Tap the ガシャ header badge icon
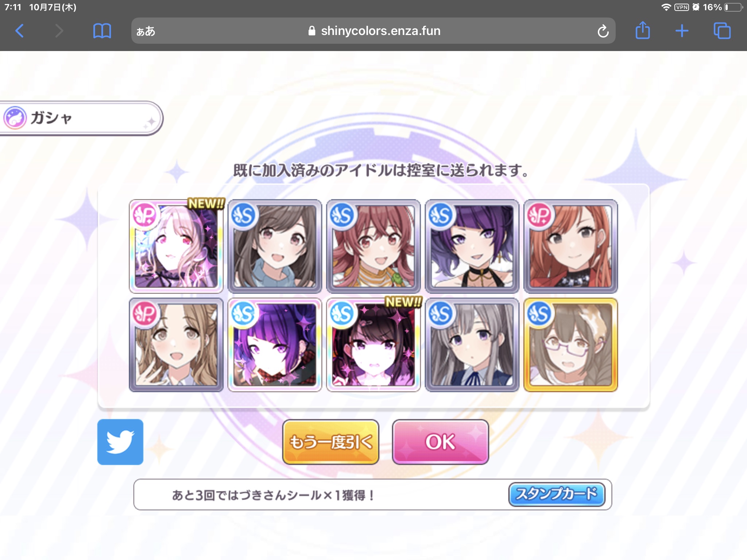The height and width of the screenshot is (560, 747). (15, 118)
